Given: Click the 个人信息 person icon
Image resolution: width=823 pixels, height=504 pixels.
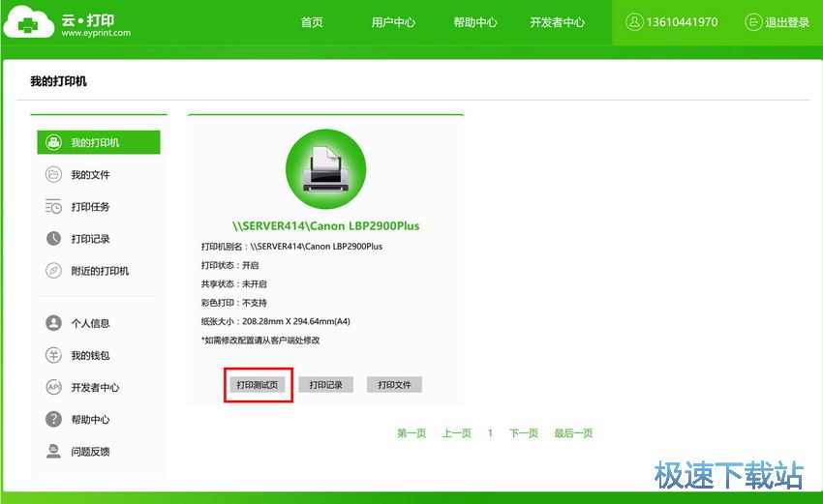Looking at the screenshot, I should click(x=53, y=323).
